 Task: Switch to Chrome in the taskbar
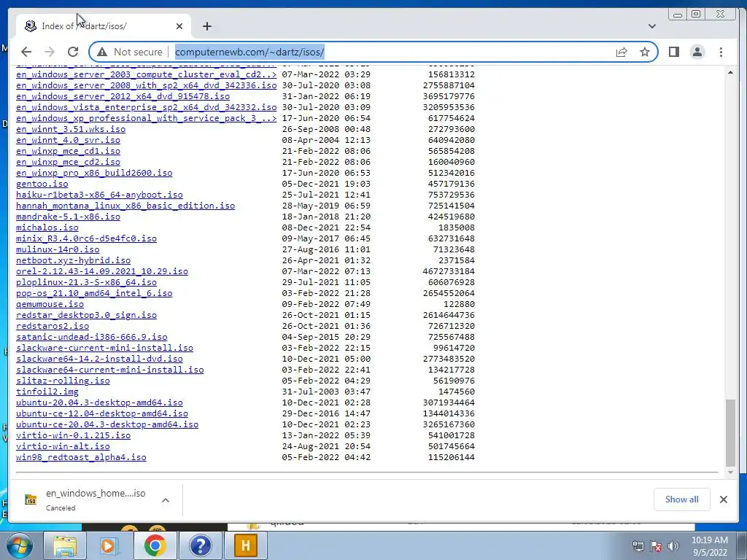[x=155, y=545]
